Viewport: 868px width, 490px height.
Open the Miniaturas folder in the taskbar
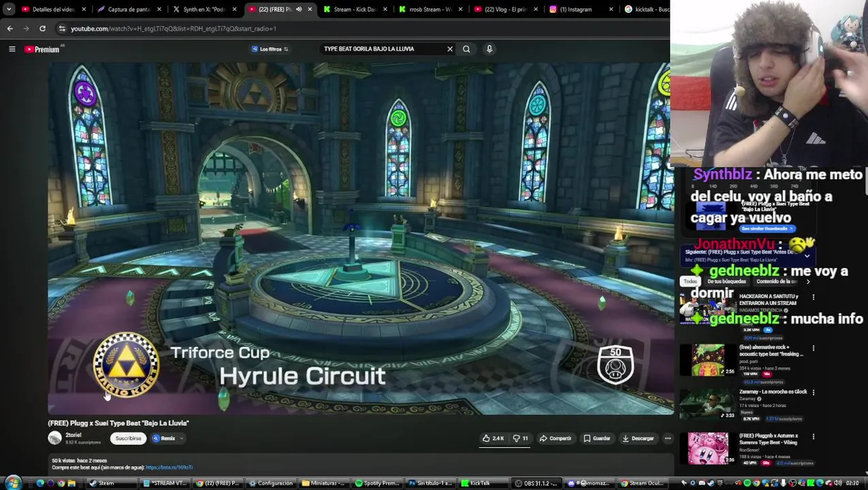[x=325, y=483]
